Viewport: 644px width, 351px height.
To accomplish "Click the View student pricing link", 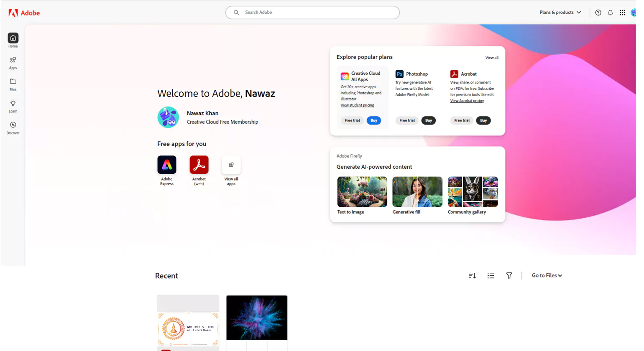I will (x=357, y=105).
